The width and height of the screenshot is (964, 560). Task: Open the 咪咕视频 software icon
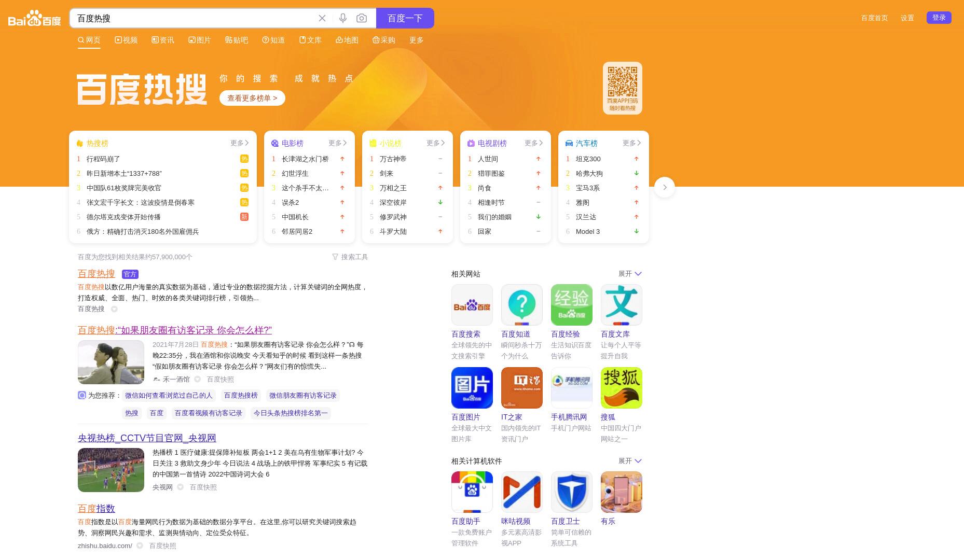tap(522, 492)
